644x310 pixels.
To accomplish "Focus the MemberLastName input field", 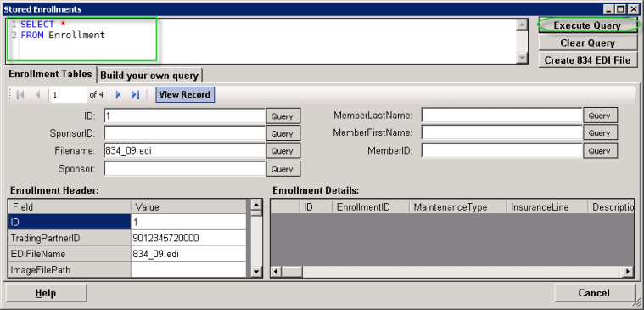I will pyautogui.click(x=502, y=116).
